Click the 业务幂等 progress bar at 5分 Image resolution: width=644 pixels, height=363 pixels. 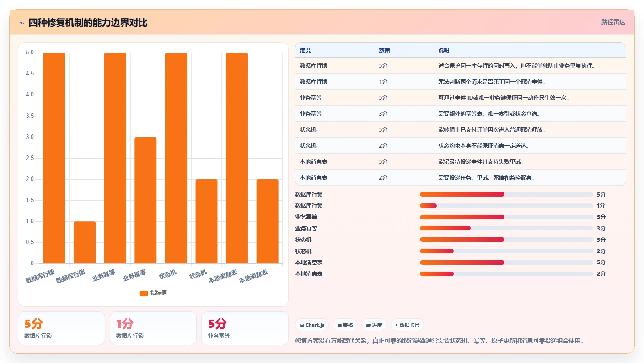tap(506, 217)
